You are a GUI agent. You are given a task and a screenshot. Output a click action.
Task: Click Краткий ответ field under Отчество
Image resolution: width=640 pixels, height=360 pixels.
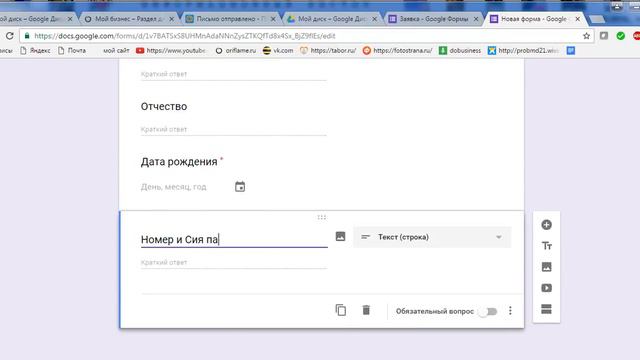coord(233,129)
